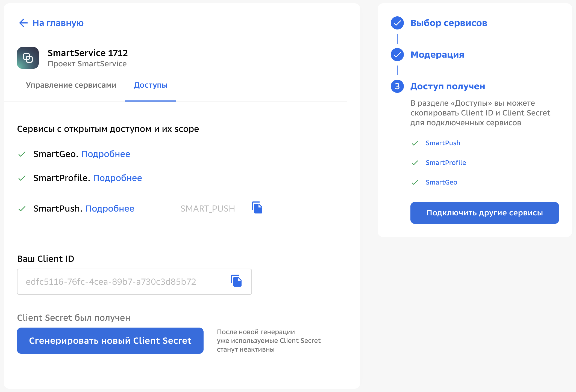This screenshot has width=576, height=392.
Task: Click the Client ID input field
Action: pos(134,282)
